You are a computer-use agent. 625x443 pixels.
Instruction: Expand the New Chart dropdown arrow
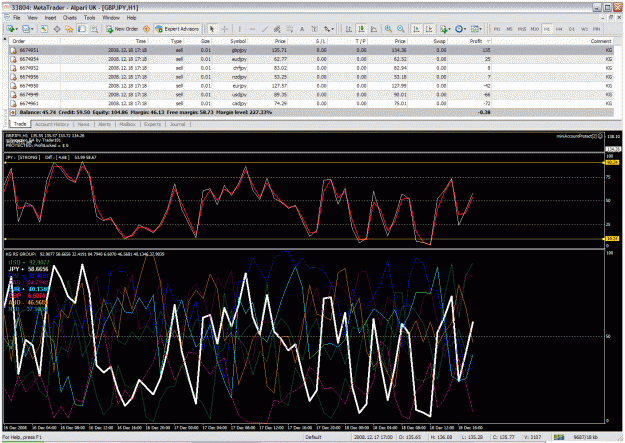coord(16,29)
